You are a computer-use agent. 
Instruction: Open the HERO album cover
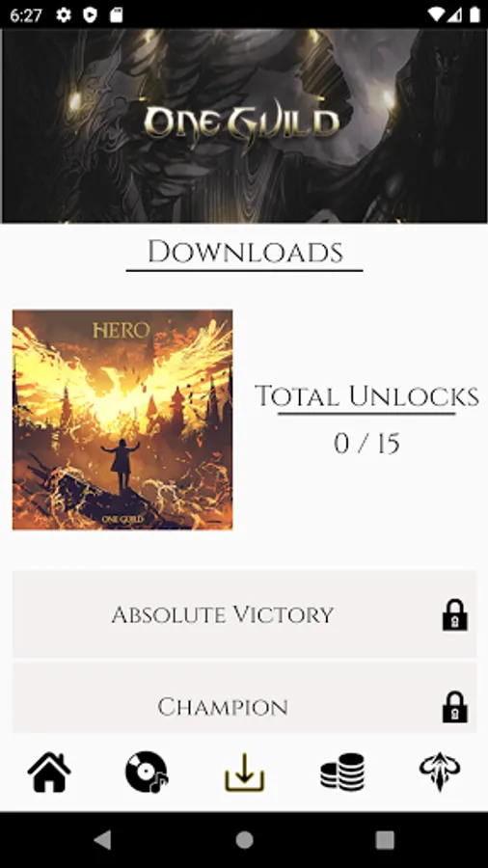pyautogui.click(x=122, y=420)
